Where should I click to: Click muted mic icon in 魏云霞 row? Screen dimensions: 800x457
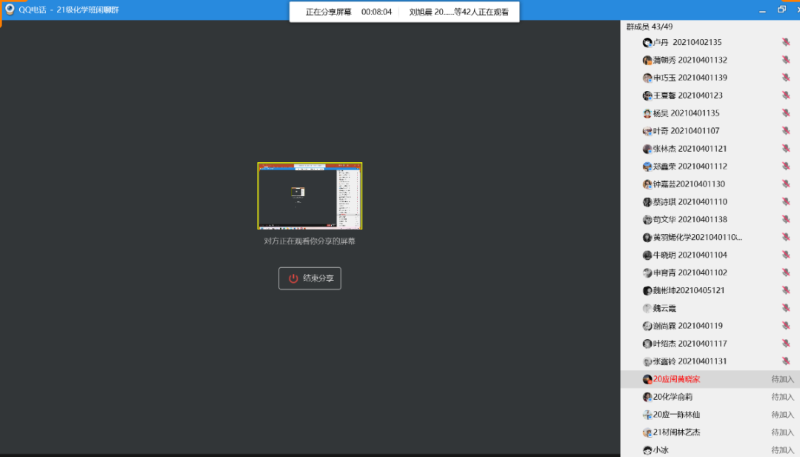coord(786,308)
